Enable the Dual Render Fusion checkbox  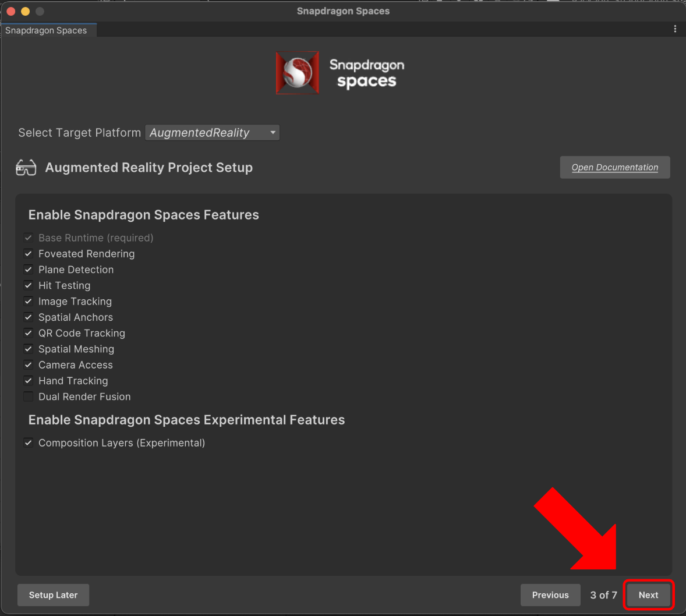click(29, 396)
